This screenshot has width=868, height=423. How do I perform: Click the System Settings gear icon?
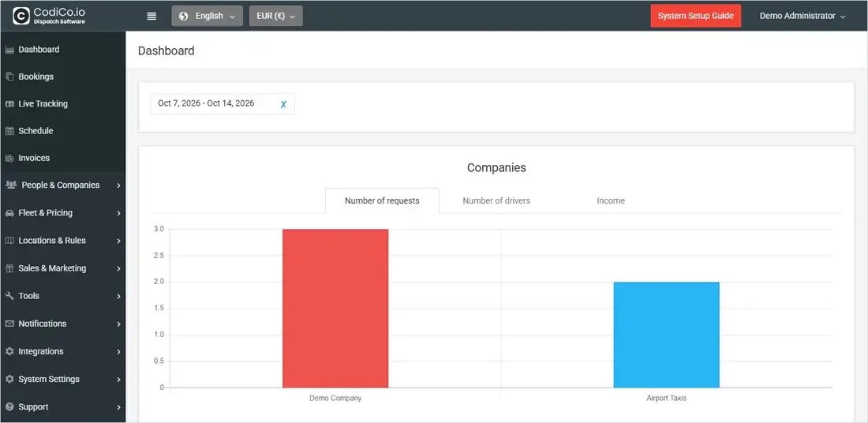pos(9,380)
